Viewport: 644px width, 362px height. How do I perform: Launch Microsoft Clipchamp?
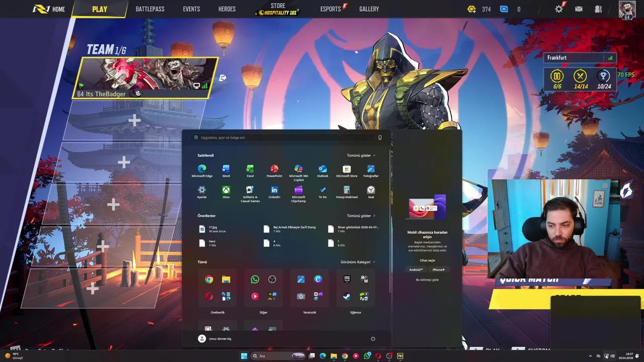pyautogui.click(x=298, y=194)
